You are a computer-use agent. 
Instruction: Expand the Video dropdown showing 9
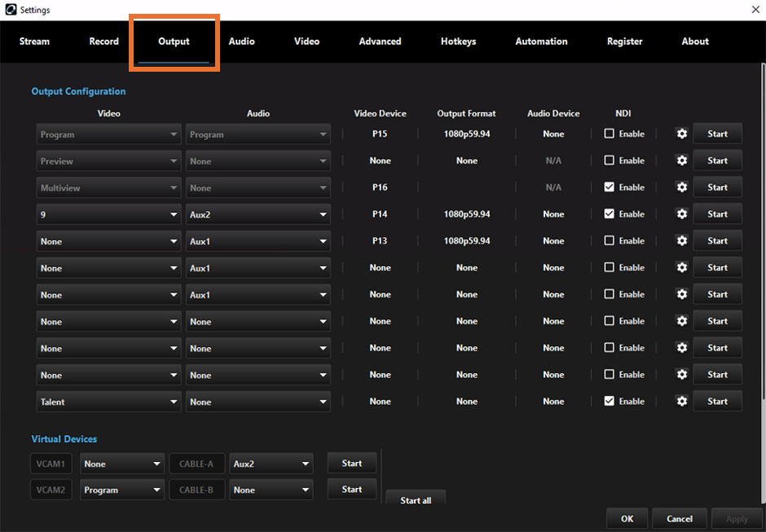click(x=108, y=213)
